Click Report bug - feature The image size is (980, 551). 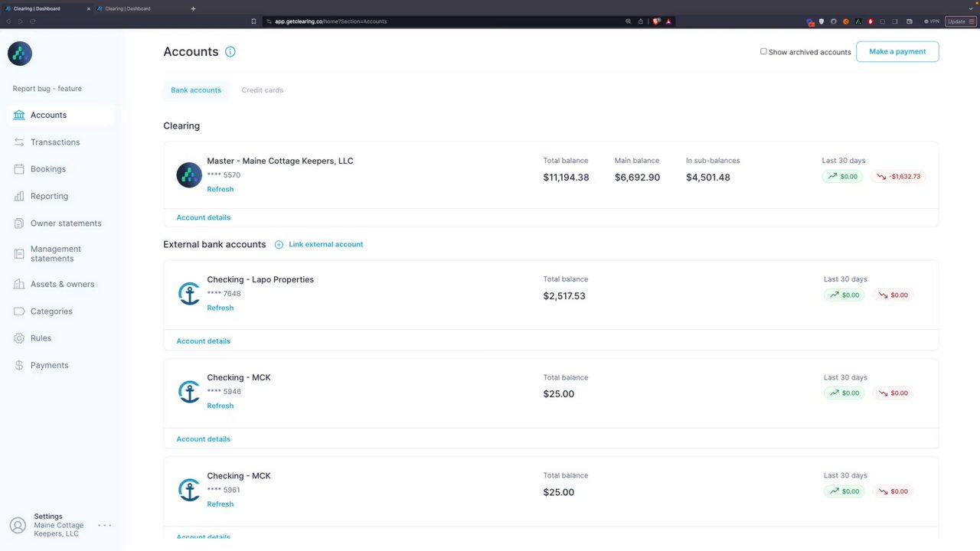[47, 89]
